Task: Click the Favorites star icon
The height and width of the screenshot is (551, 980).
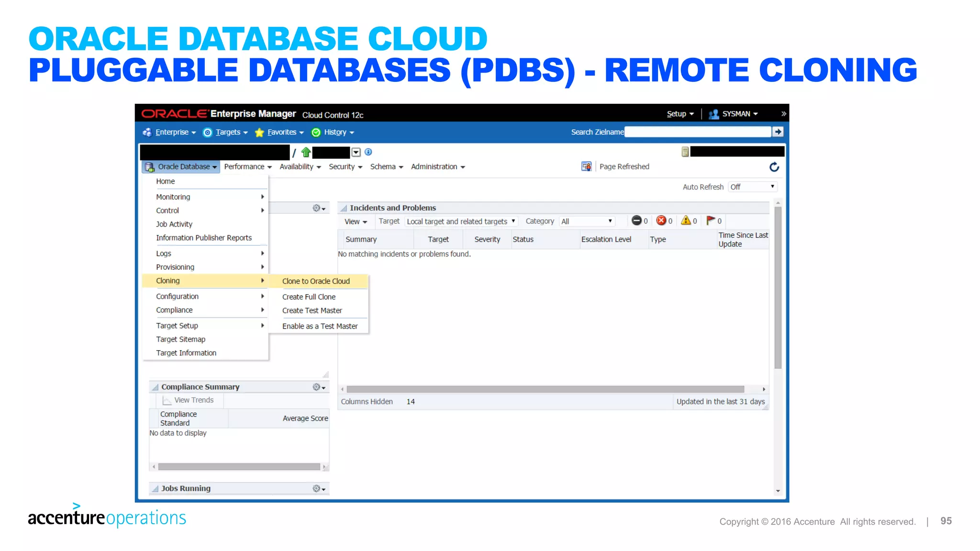Action: tap(259, 132)
